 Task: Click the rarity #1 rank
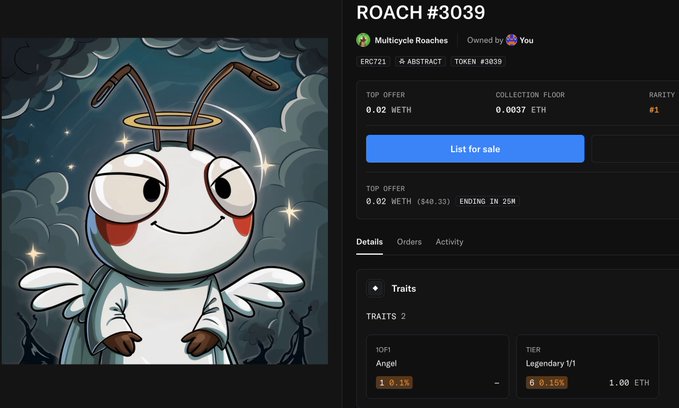pos(654,110)
